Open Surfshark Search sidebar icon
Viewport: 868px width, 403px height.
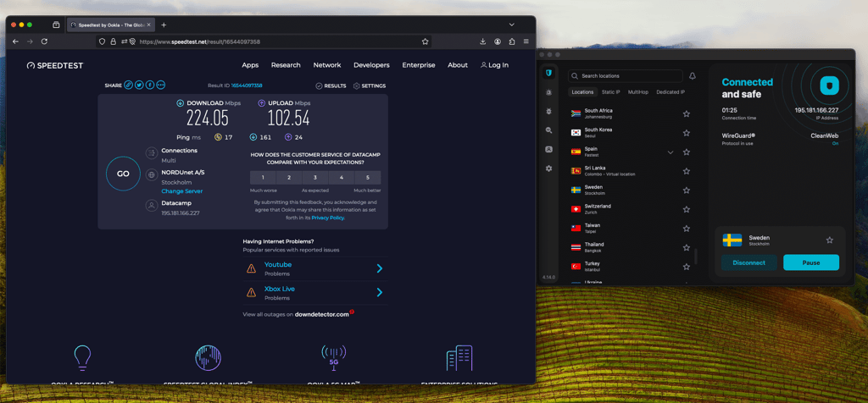click(x=548, y=130)
